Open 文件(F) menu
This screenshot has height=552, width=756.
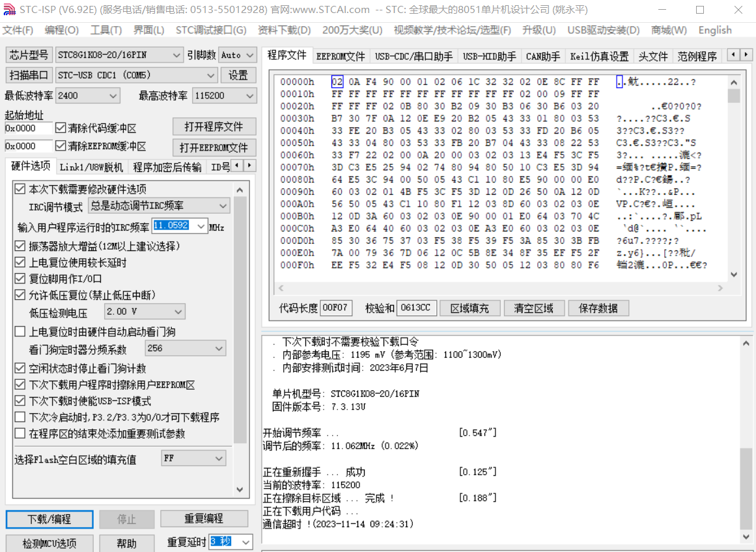[18, 30]
